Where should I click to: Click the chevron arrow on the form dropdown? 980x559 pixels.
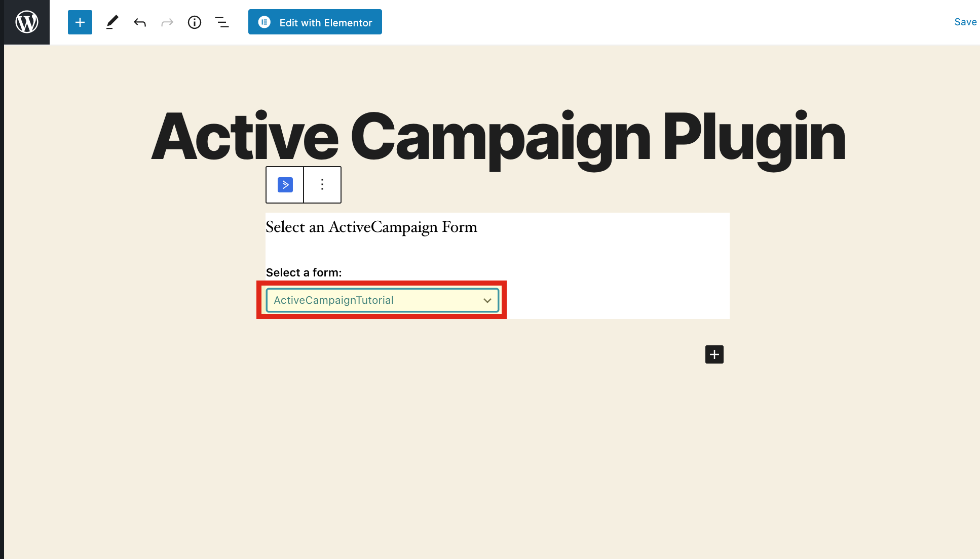[x=487, y=301]
